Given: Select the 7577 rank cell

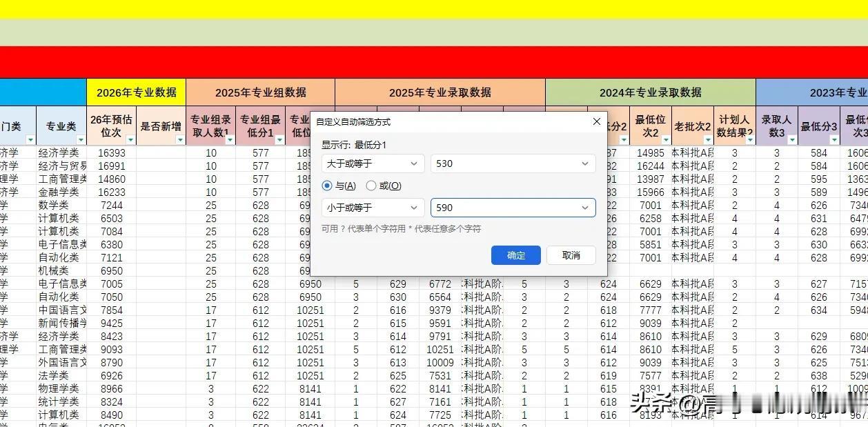Looking at the screenshot, I should pos(651,376).
